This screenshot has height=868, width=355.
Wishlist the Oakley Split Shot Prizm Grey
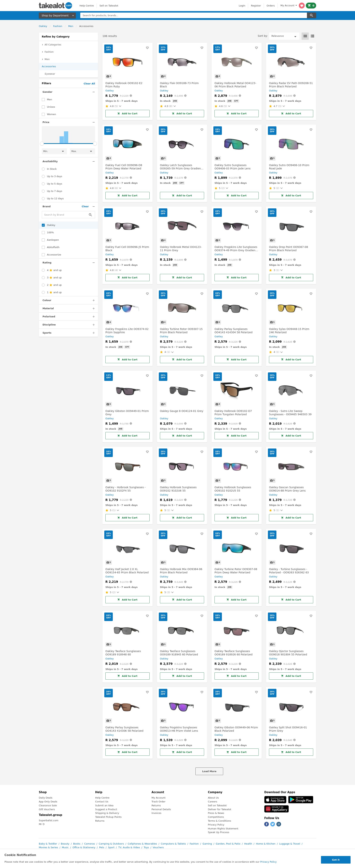click(x=311, y=692)
